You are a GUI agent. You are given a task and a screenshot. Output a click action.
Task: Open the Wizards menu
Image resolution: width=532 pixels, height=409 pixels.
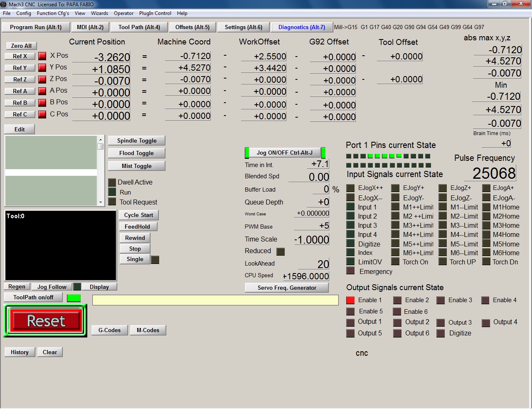coord(99,13)
